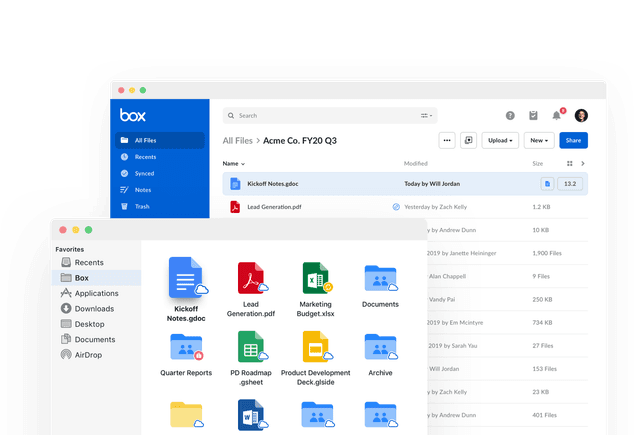The height and width of the screenshot is (435, 640).
Task: Click the 13.2 version badge
Action: 570,184
